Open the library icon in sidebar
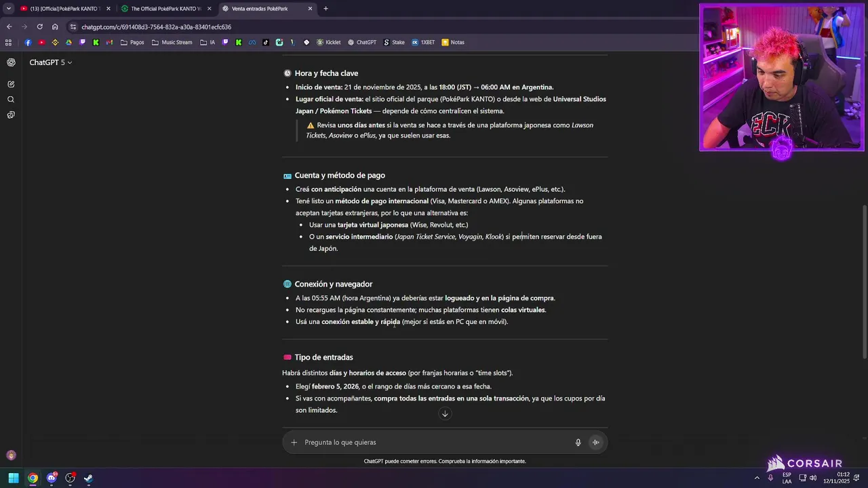This screenshot has height=488, width=868. point(11,115)
